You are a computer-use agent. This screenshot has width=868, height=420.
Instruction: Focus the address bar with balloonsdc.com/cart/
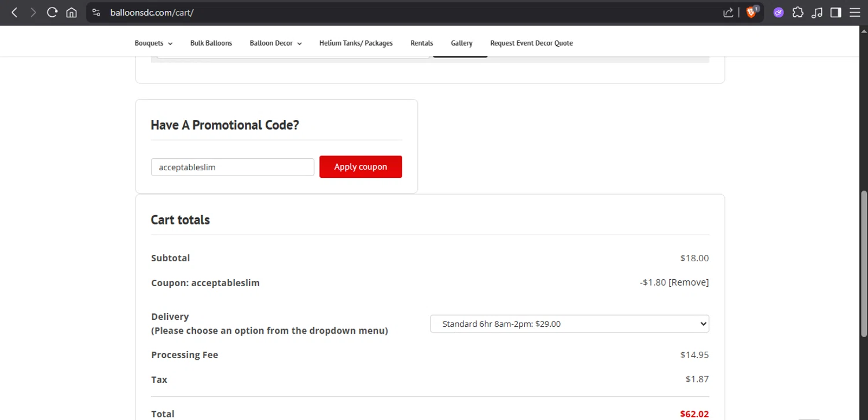coord(405,12)
